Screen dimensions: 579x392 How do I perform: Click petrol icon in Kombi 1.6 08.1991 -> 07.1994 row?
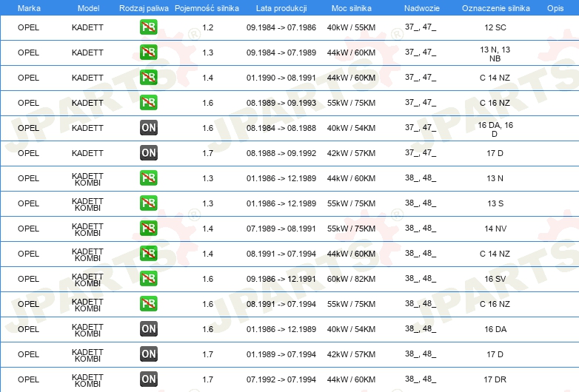(x=148, y=303)
